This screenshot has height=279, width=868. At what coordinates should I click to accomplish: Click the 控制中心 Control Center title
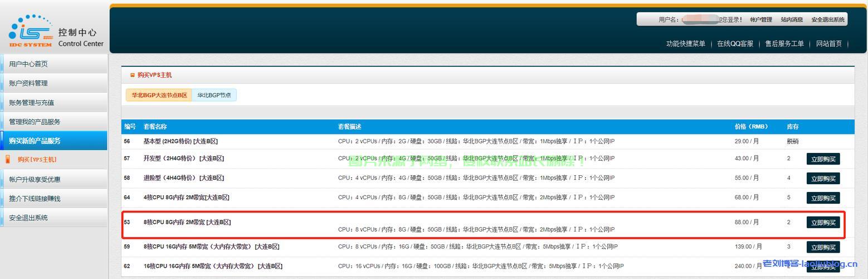81,38
